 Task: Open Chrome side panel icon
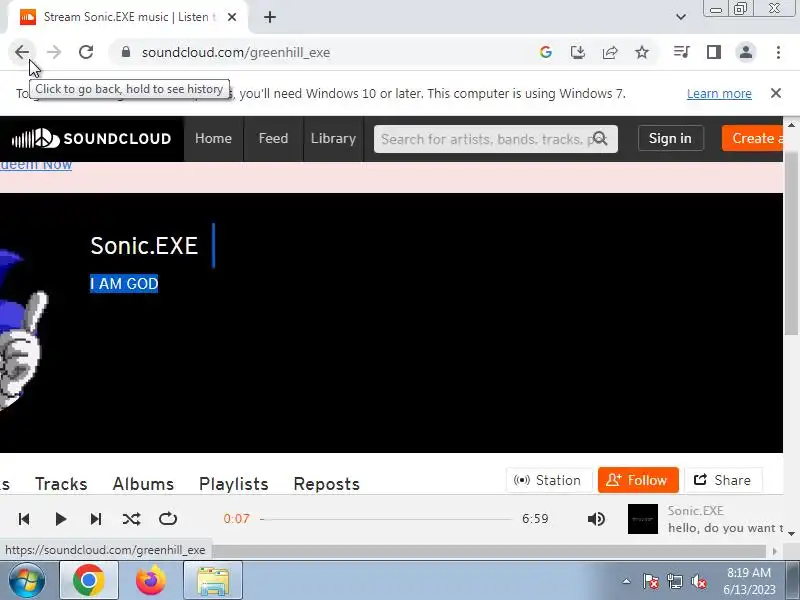[714, 52]
